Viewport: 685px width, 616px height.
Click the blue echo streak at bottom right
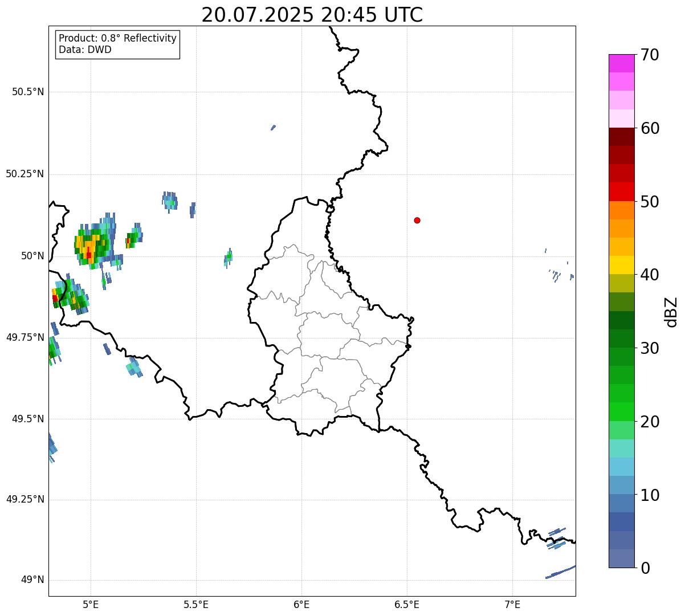tap(561, 572)
